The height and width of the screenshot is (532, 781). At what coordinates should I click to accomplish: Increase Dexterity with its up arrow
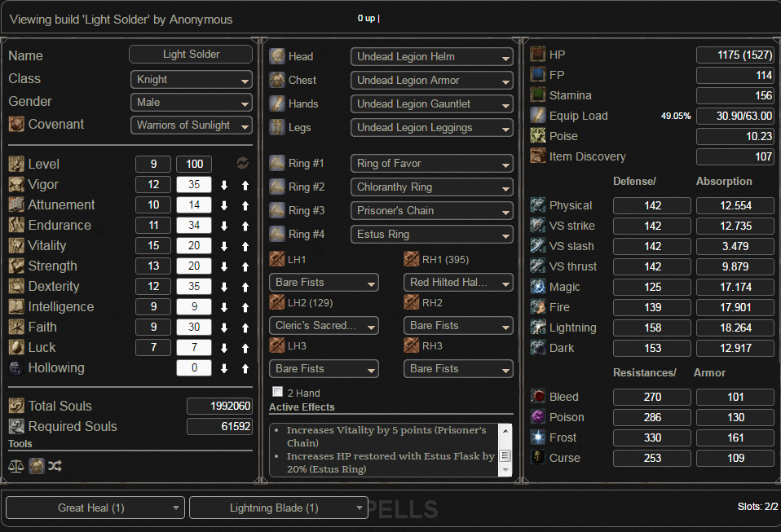coord(245,287)
